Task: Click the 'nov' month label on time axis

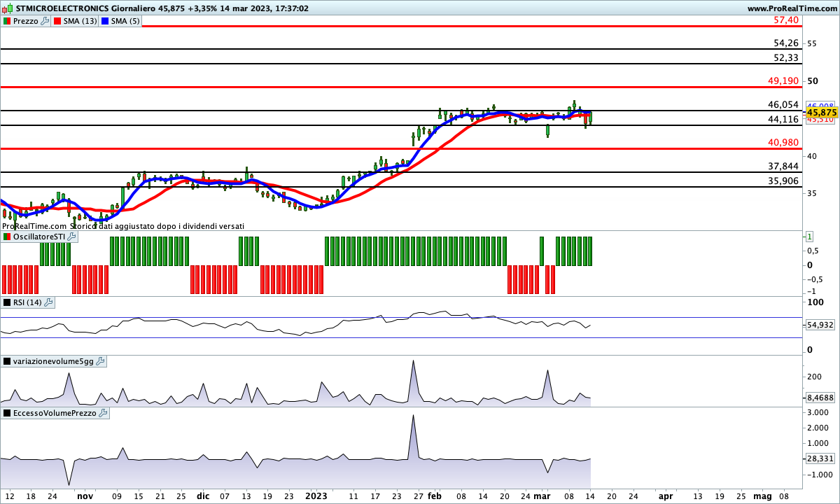Action: tap(85, 496)
